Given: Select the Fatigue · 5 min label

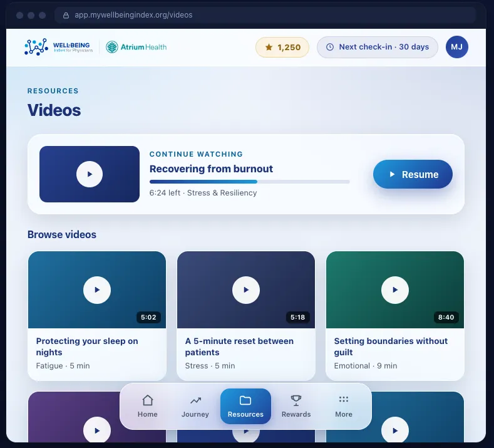Looking at the screenshot, I should (x=63, y=366).
